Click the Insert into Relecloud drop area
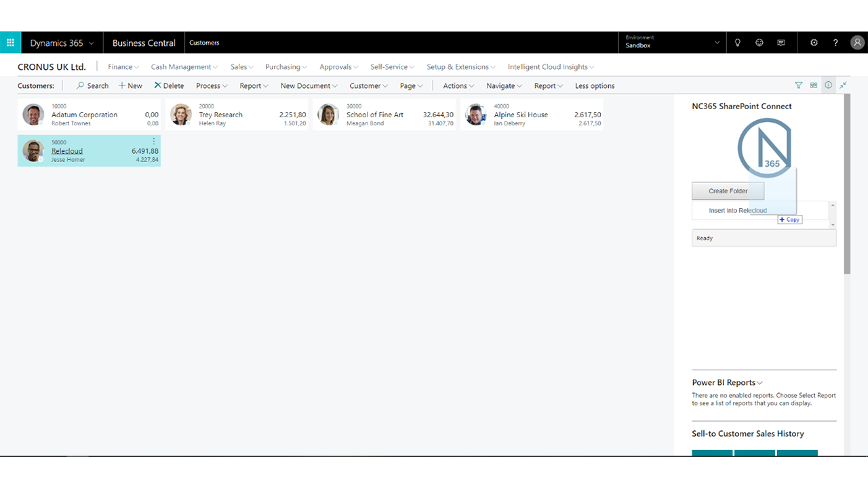The height and width of the screenshot is (488, 868). pyautogui.click(x=759, y=211)
